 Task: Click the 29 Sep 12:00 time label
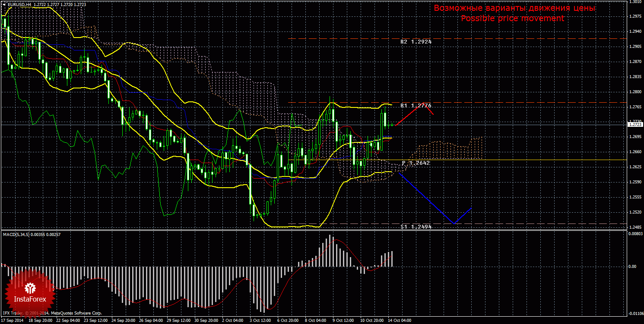[x=179, y=321]
